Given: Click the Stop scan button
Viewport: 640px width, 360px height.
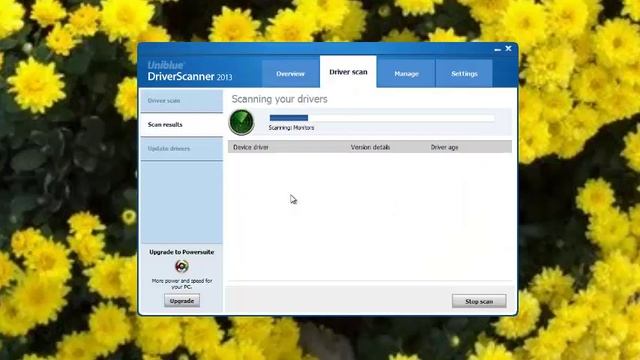Looking at the screenshot, I should [479, 301].
